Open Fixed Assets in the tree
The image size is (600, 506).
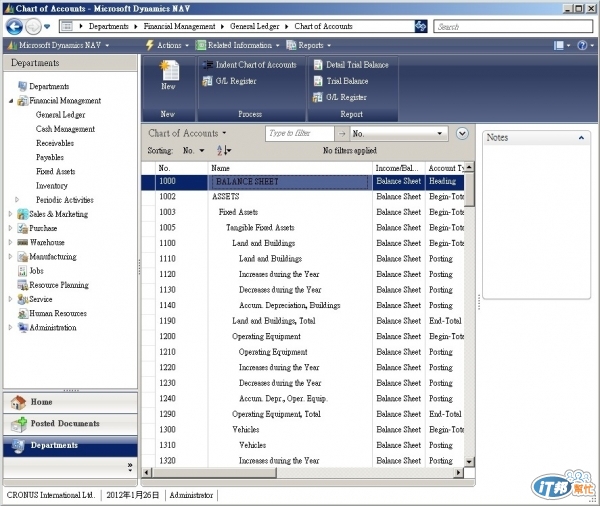click(55, 171)
